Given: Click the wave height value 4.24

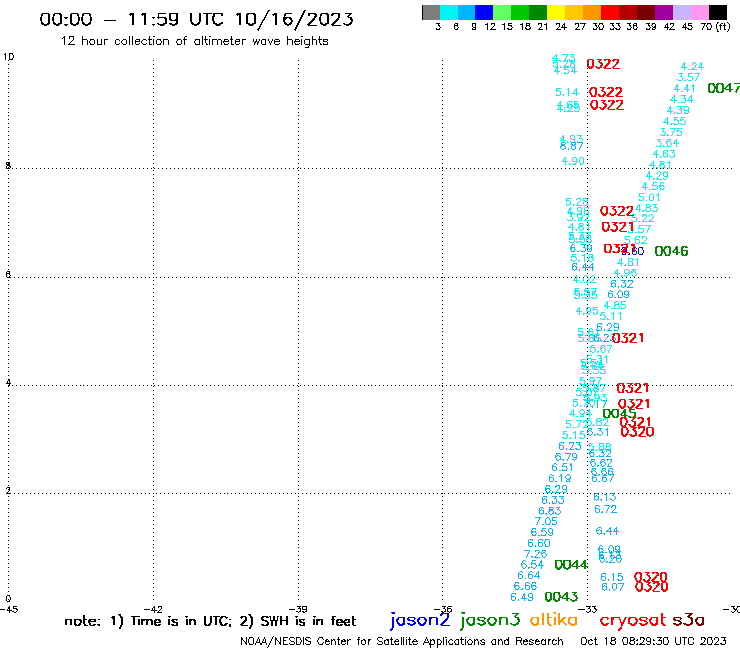Looking at the screenshot, I should pos(692,67).
